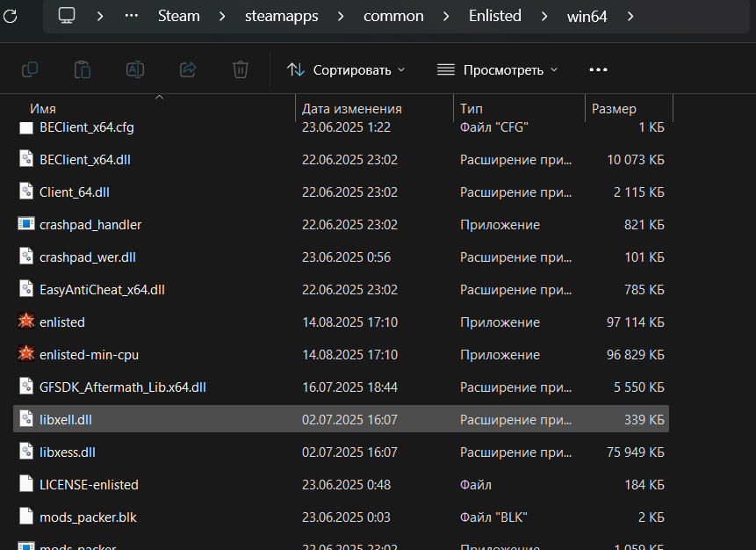Click the size value 10 073 КБ

[636, 160]
